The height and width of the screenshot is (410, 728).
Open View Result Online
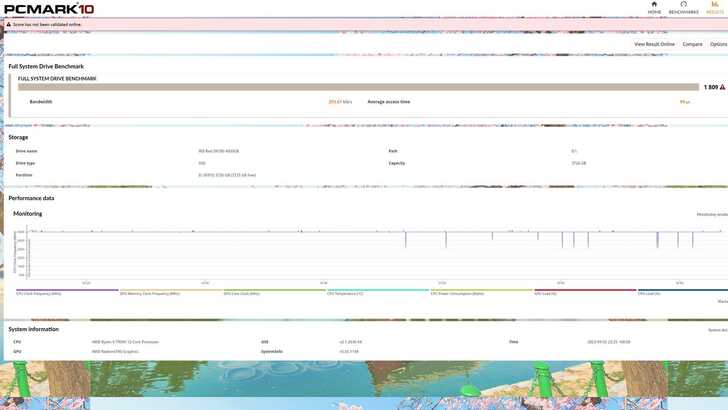pyautogui.click(x=654, y=44)
